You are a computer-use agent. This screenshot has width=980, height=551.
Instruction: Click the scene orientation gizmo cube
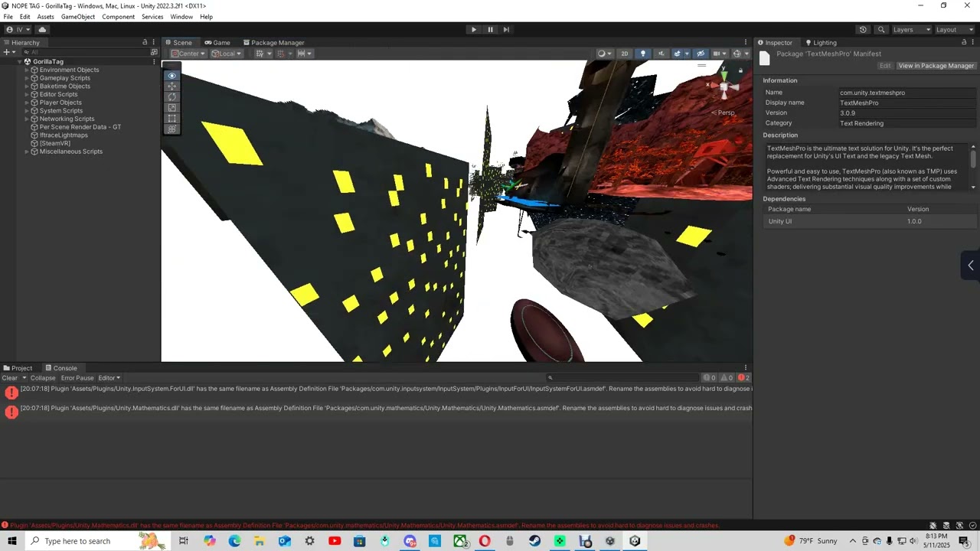pos(724,86)
